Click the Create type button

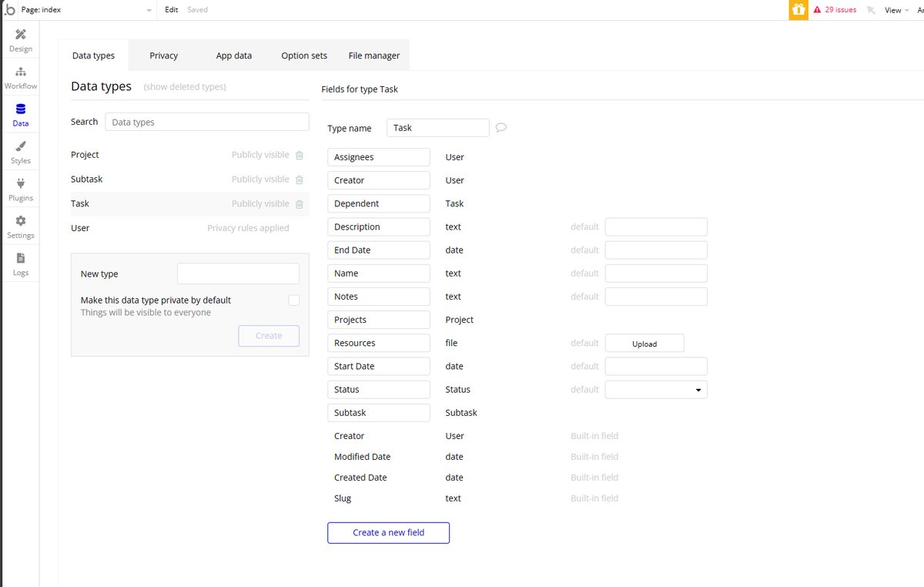click(x=269, y=336)
